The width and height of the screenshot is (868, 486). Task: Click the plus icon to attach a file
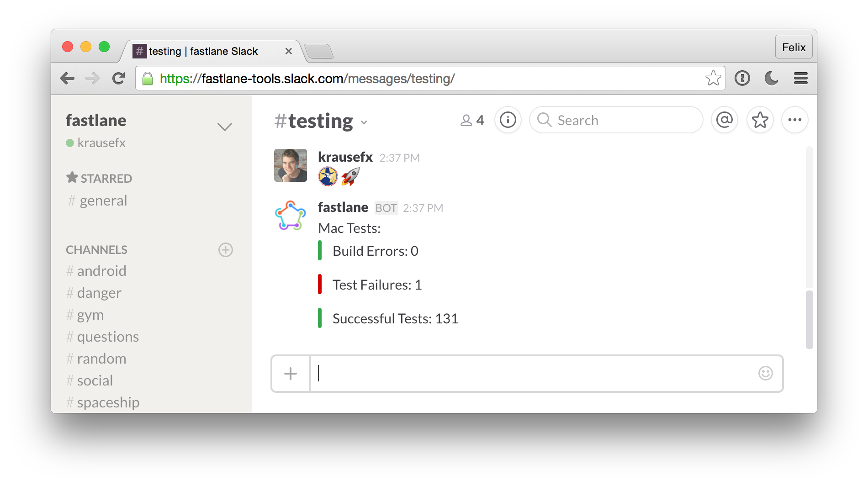coord(290,373)
